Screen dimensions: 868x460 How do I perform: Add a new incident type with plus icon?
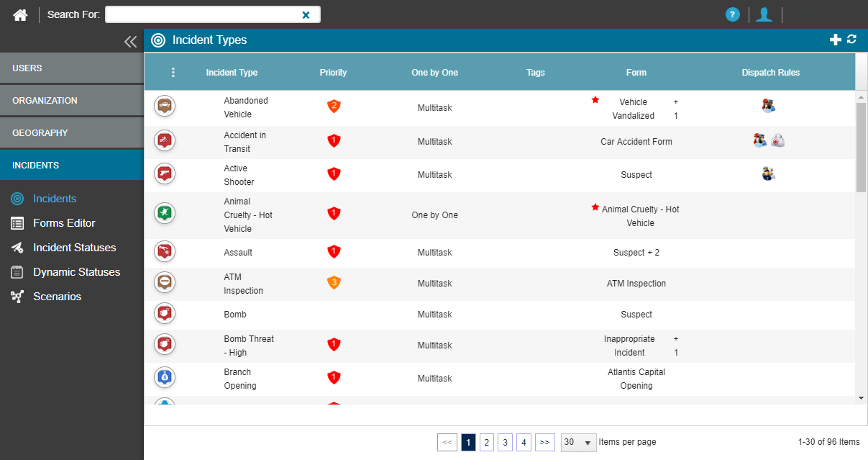(835, 40)
